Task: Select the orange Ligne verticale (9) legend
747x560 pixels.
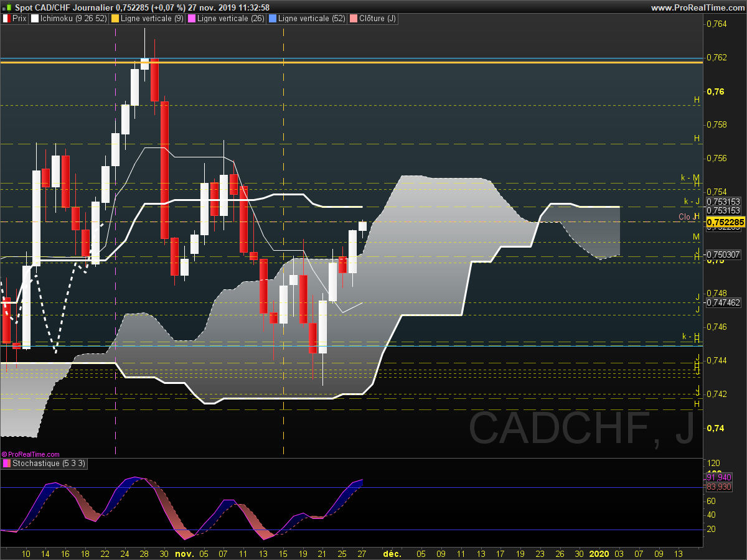Action: pos(147,19)
